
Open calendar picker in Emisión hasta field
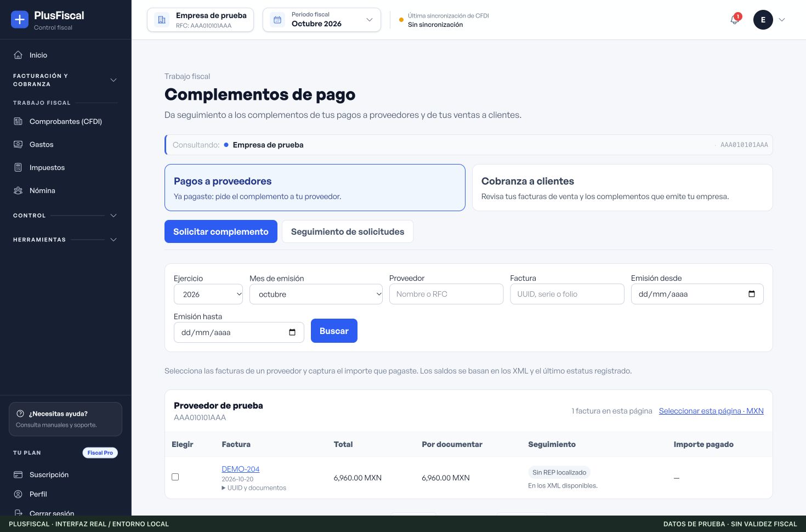(x=292, y=332)
